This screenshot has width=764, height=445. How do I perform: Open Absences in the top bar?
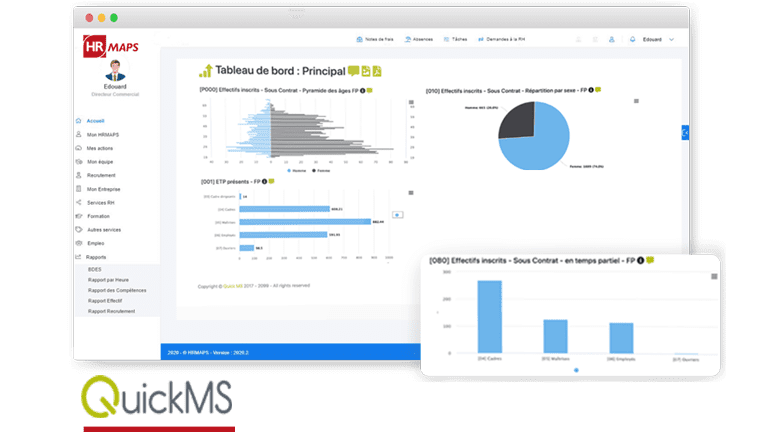419,39
